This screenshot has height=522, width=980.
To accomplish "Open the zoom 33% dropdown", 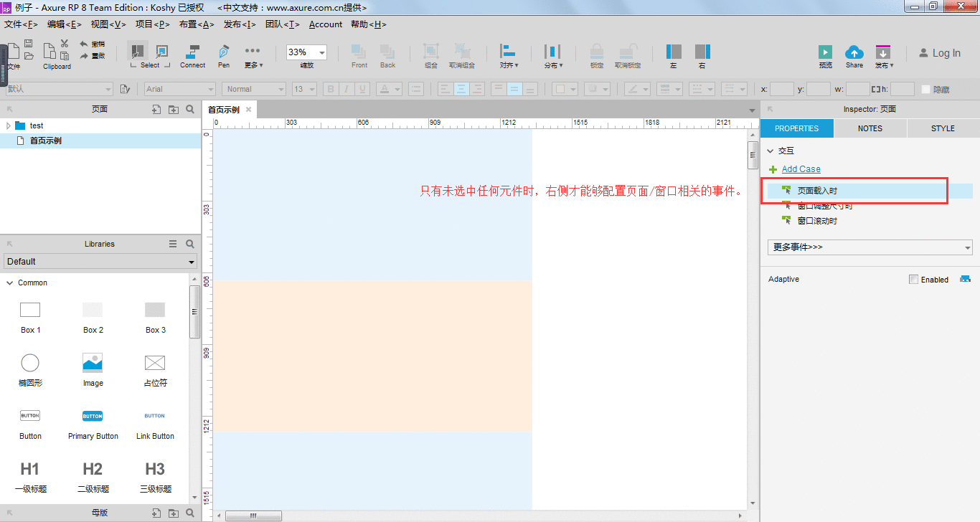I will (306, 52).
